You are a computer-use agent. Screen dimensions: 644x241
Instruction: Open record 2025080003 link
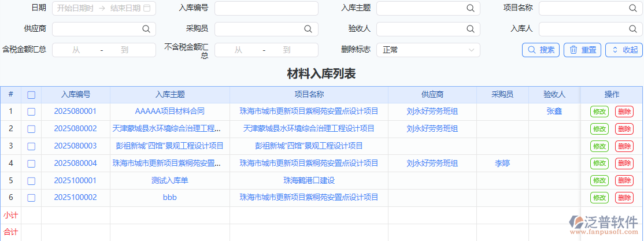pyautogui.click(x=76, y=146)
